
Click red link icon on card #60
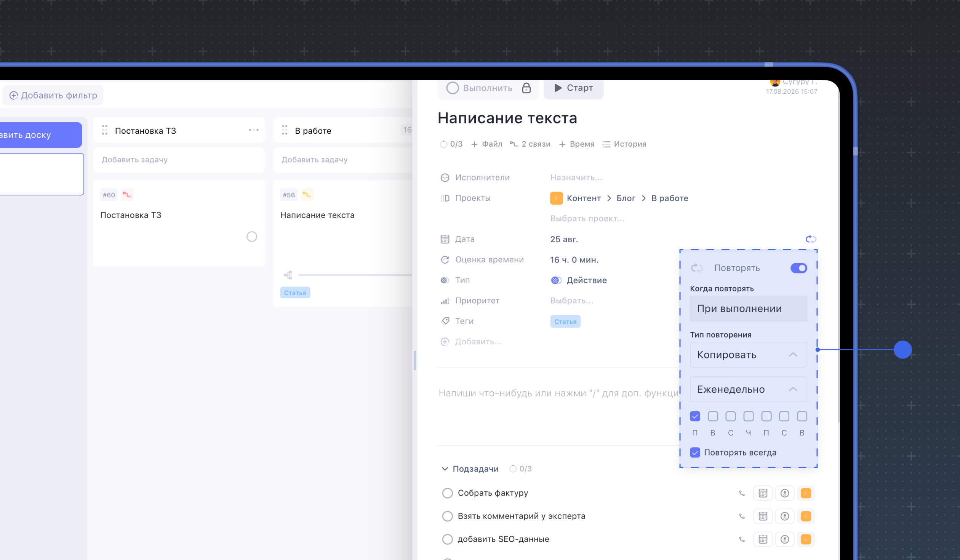click(x=127, y=195)
